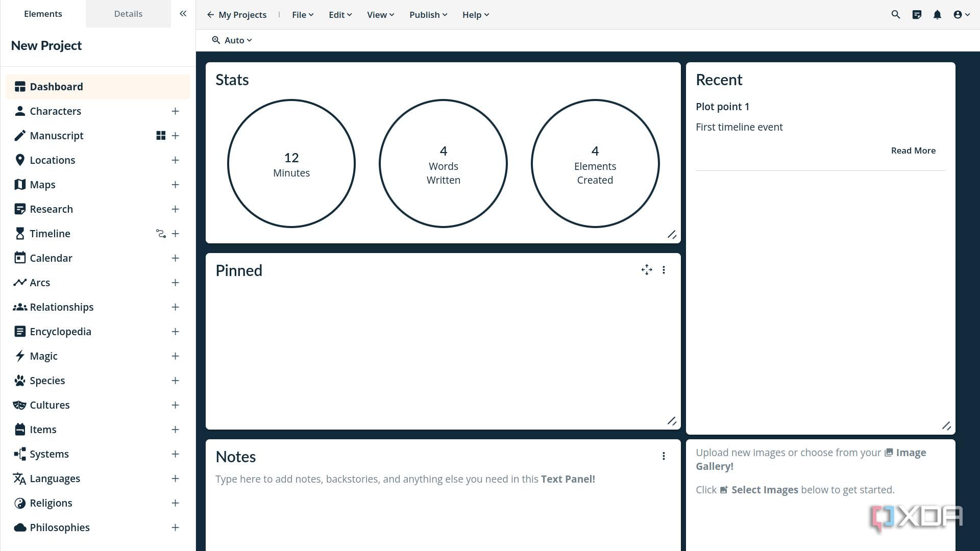Viewport: 980px width, 551px height.
Task: Go back to My Projects
Action: click(237, 15)
